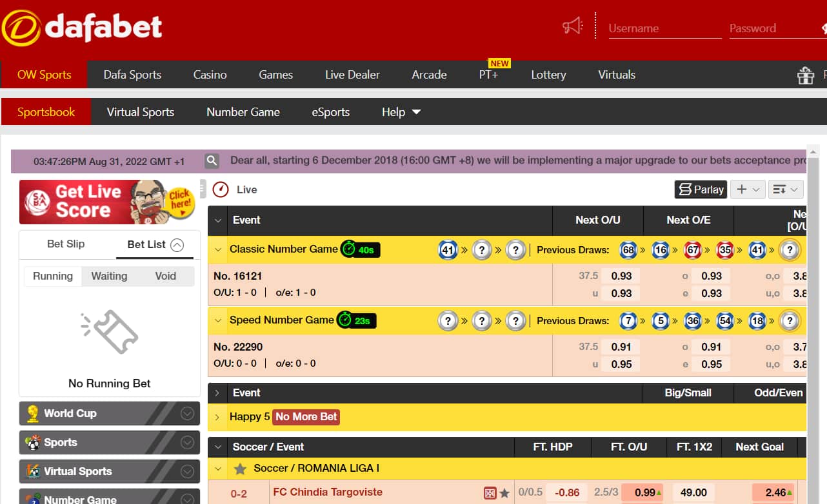Expand the Happy 5 row
This screenshot has width=827, height=504.
pos(218,417)
